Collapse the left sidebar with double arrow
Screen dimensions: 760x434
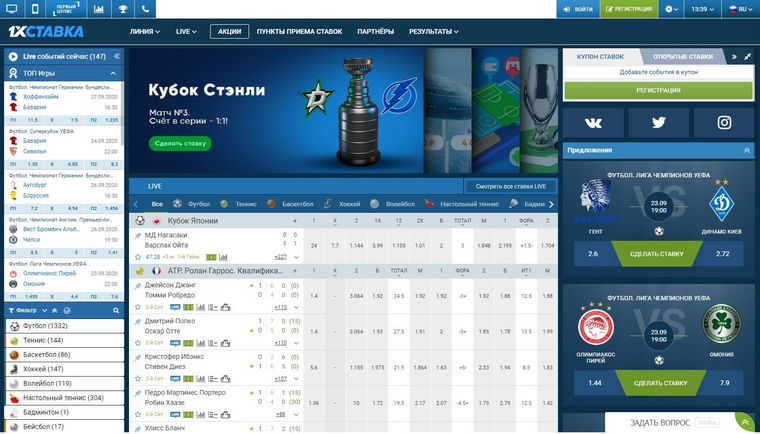117,56
